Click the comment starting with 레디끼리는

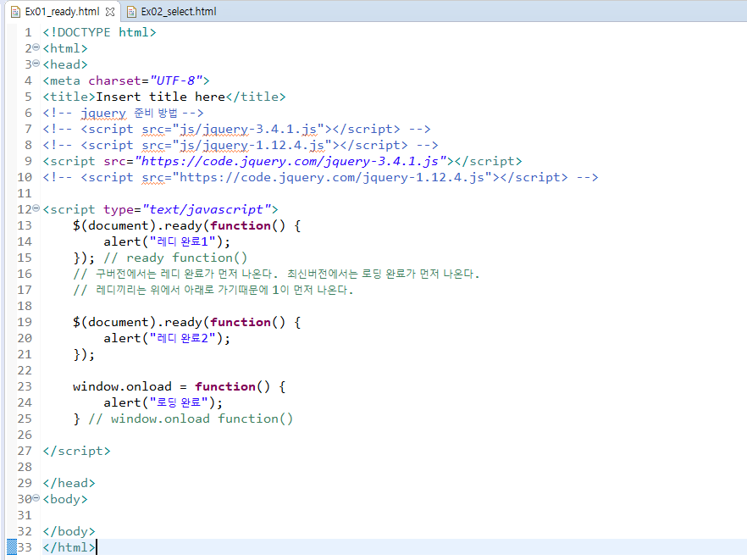(x=213, y=291)
